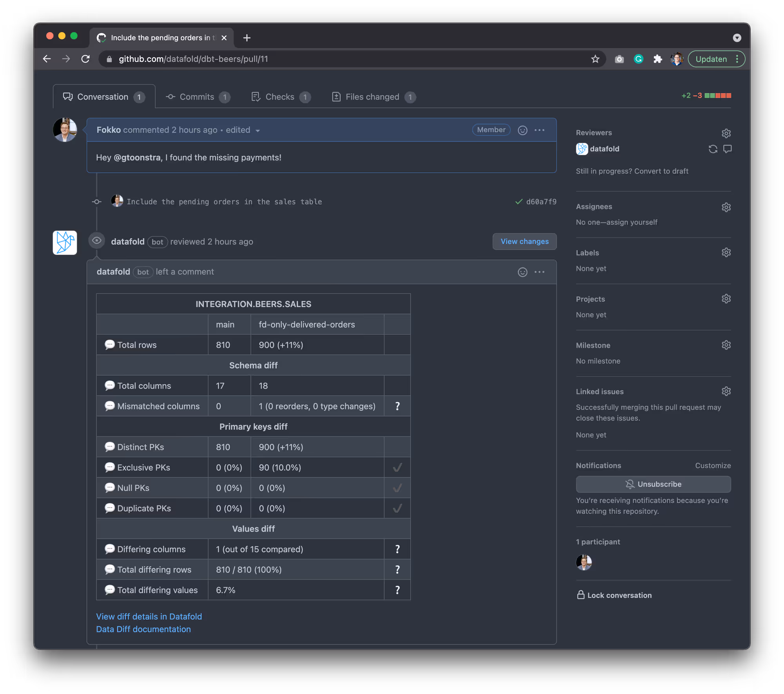Click the comment icon beside Total rows
Viewport: 784px width, 694px height.
pos(109,345)
